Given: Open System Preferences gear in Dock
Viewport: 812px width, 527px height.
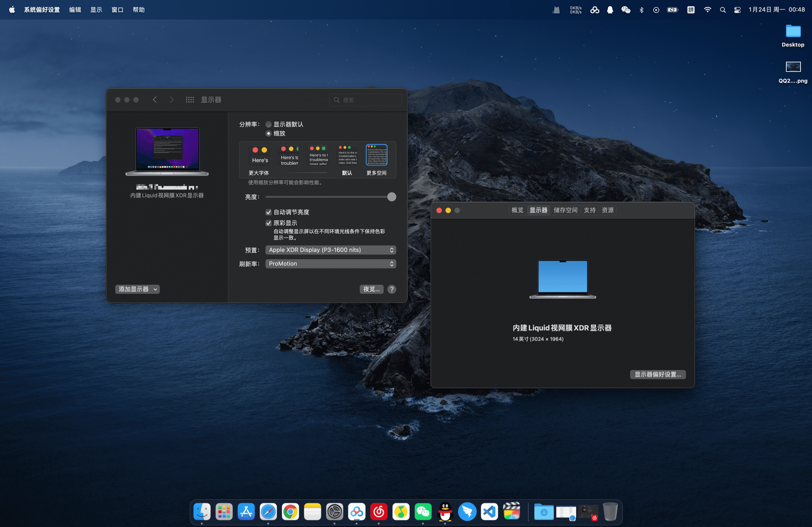Looking at the screenshot, I should pos(335,512).
